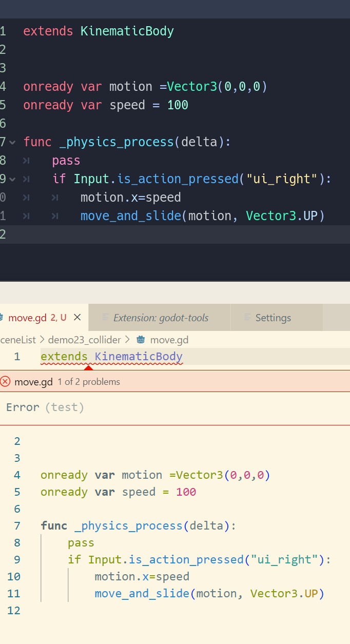The width and height of the screenshot is (350, 644).
Task: Open the ceneList breadcrumb dropdown
Action: [x=17, y=340]
